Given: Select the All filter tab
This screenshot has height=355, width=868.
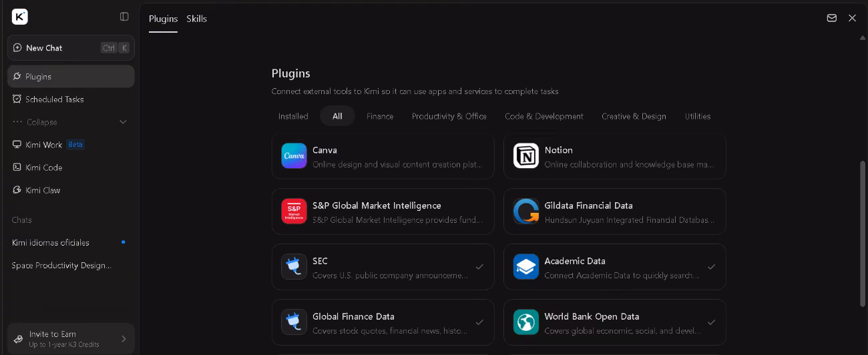Looking at the screenshot, I should [x=337, y=116].
